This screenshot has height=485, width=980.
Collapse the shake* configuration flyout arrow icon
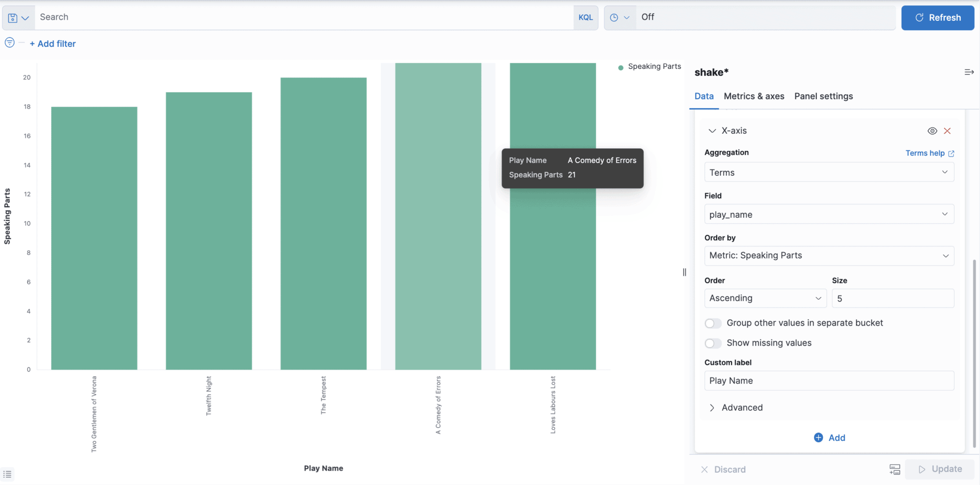(x=969, y=72)
